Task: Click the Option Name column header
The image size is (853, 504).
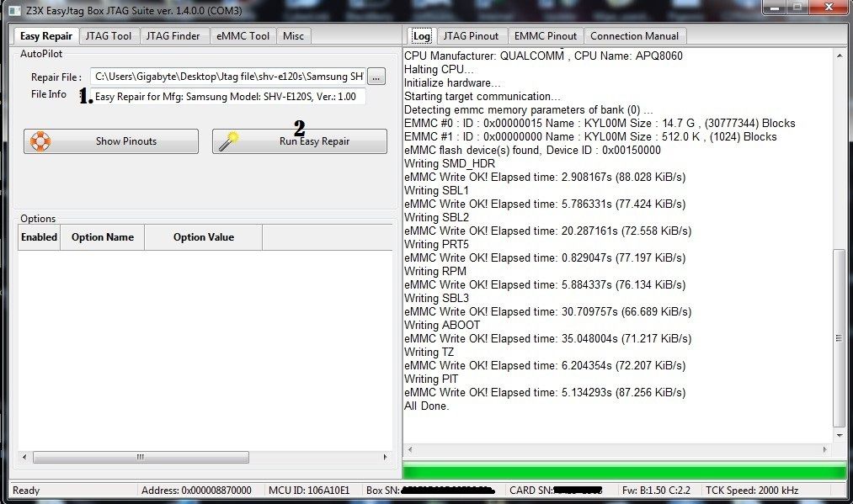Action: 102,237
